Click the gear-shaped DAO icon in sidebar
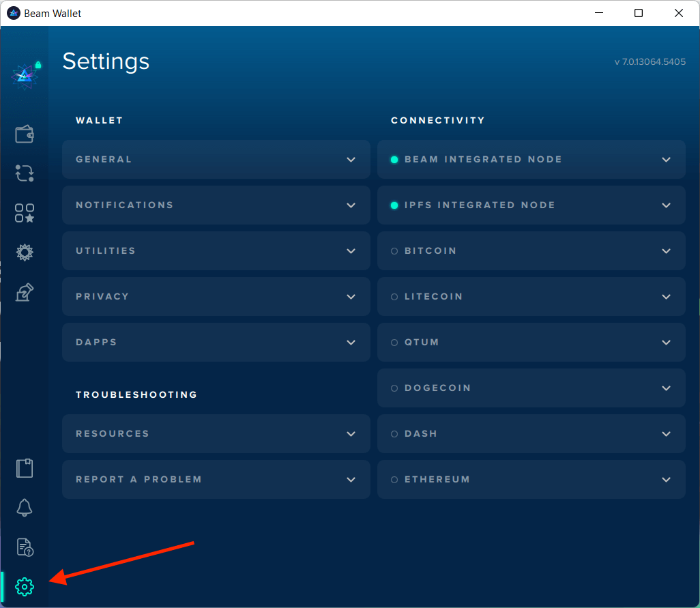 [25, 252]
